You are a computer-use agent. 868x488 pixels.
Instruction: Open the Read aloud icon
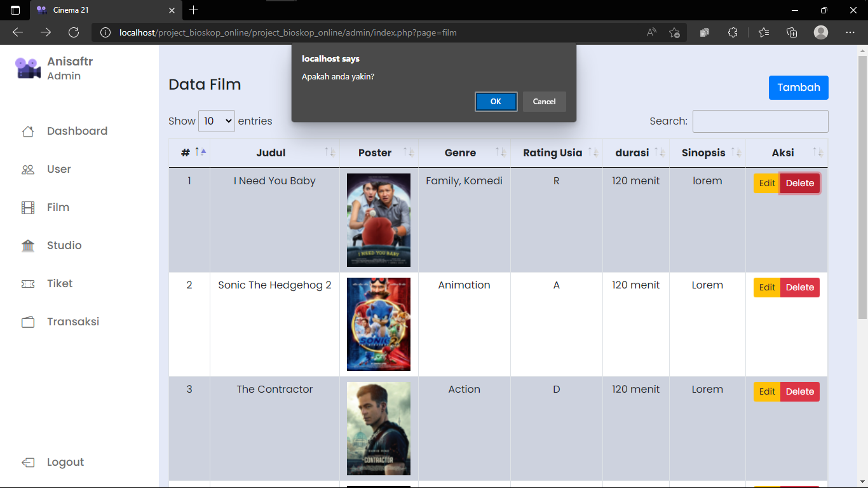pyautogui.click(x=651, y=32)
